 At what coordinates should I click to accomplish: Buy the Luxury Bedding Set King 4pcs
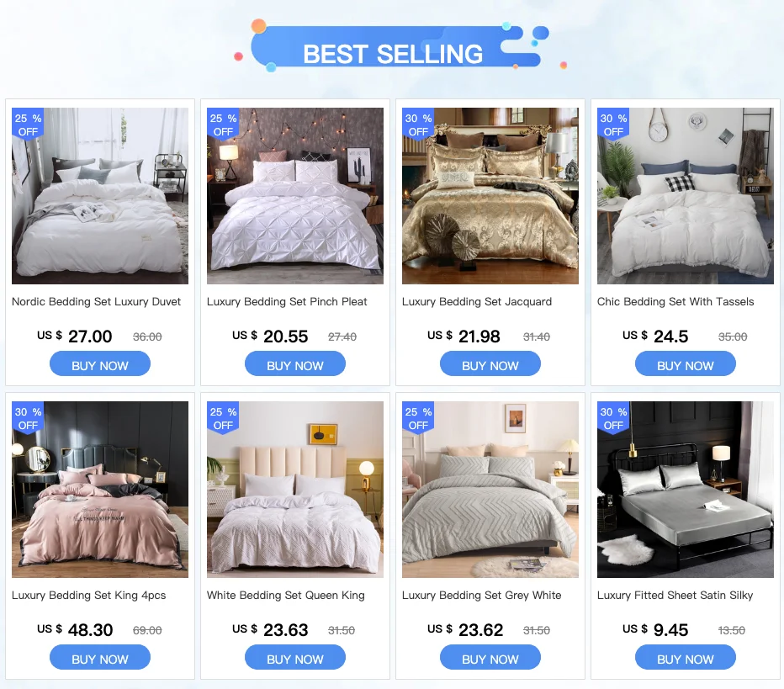[x=100, y=658]
